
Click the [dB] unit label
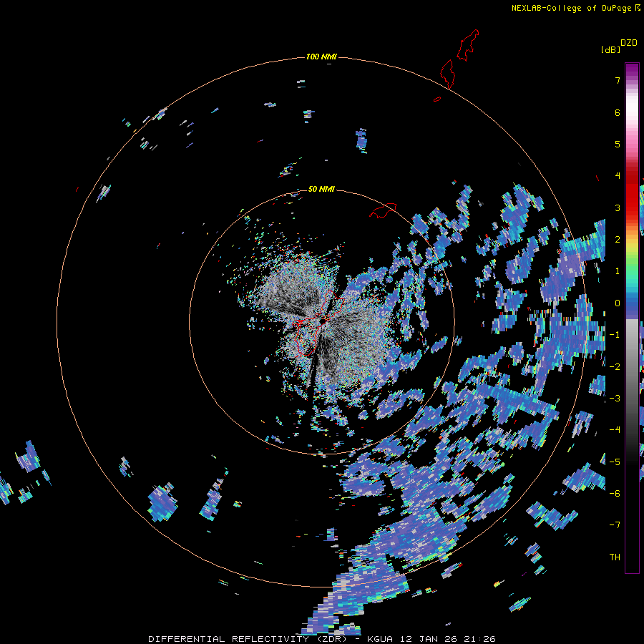point(611,49)
